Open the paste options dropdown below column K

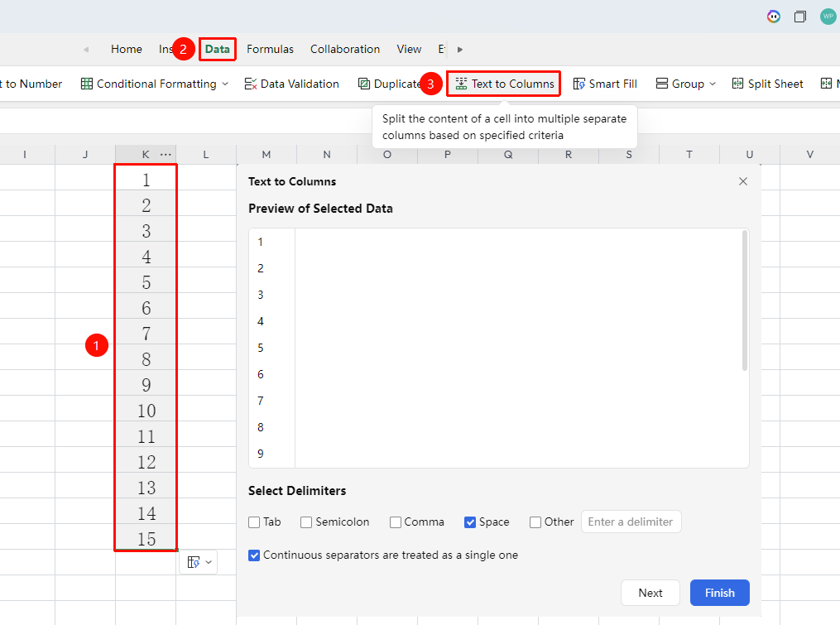199,562
